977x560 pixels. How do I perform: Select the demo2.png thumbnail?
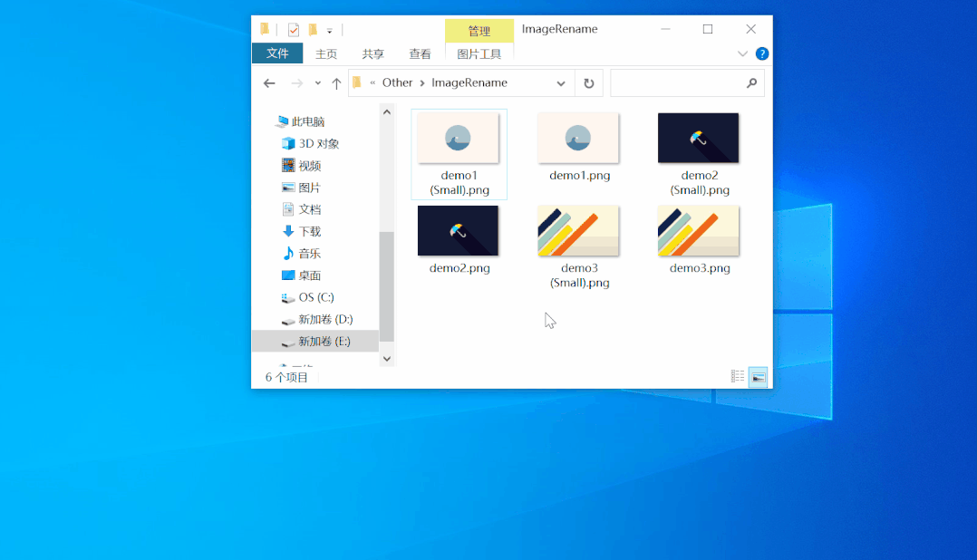[458, 230]
